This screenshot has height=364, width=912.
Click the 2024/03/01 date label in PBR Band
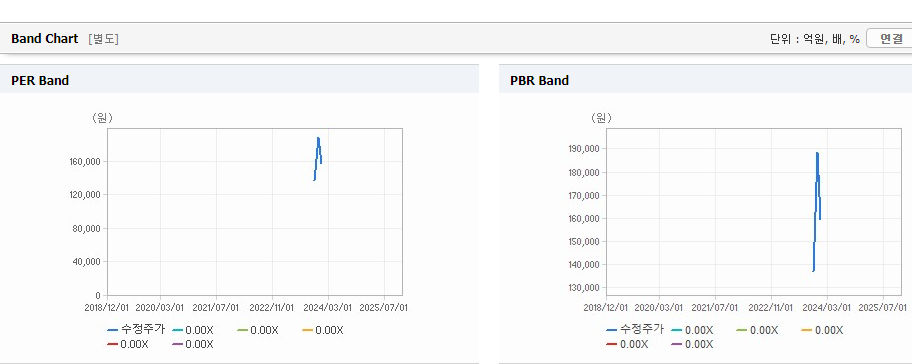tap(828, 307)
